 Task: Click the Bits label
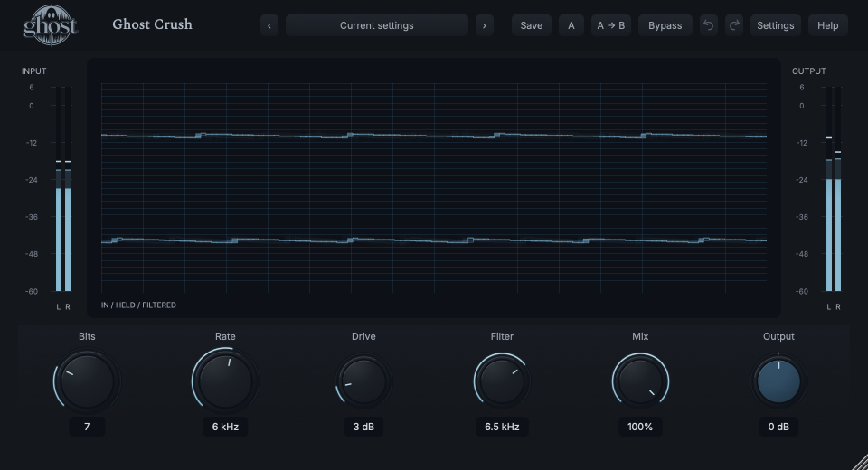click(87, 336)
